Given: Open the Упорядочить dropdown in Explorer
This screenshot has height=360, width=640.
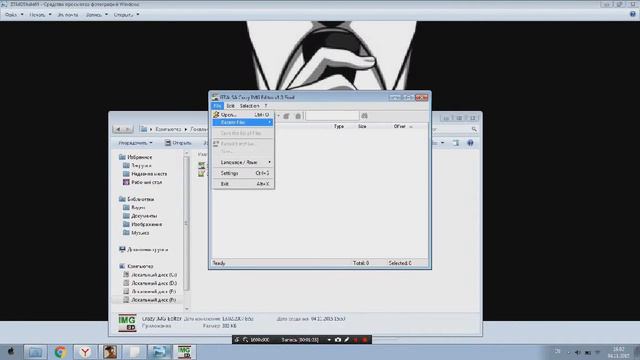Looking at the screenshot, I should [x=135, y=143].
